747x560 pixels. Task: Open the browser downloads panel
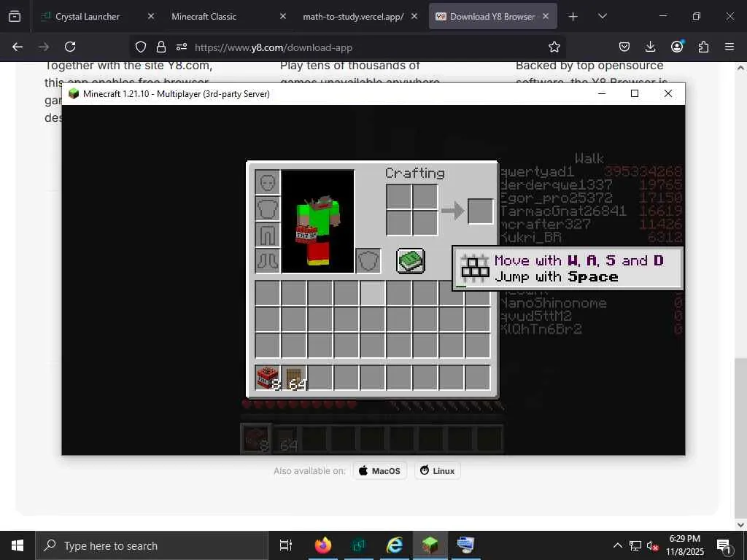[650, 47]
